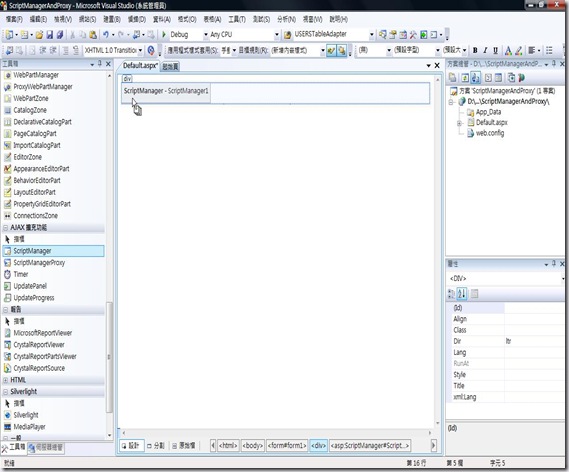Click the toolbox vertical scrollbar
Viewport: 569px width, 472px height.
pos(109,357)
